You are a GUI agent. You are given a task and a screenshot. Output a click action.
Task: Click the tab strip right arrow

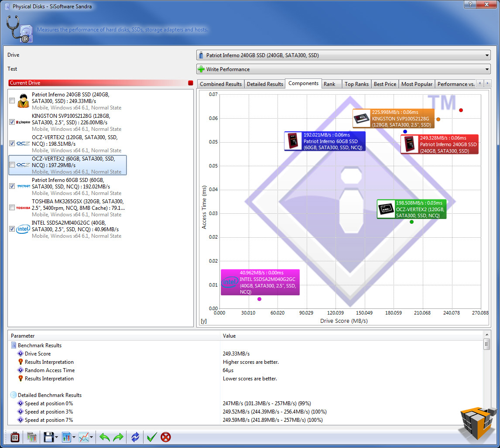487,83
